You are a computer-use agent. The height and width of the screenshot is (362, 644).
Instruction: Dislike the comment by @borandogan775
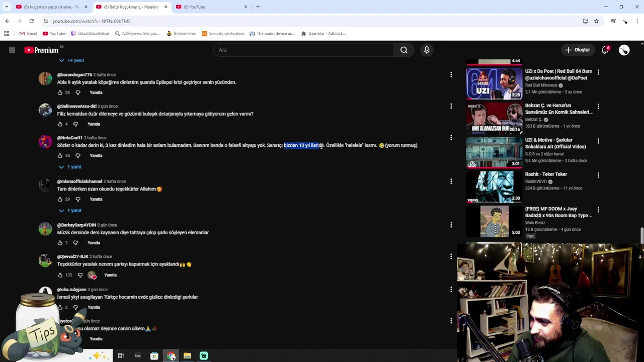78,93
